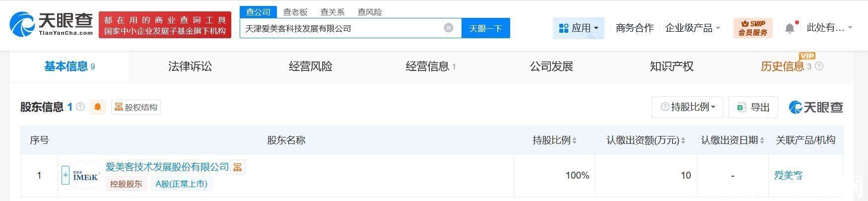Sort by 认缴出资额 column
The image size is (868, 201).
tap(683, 141)
